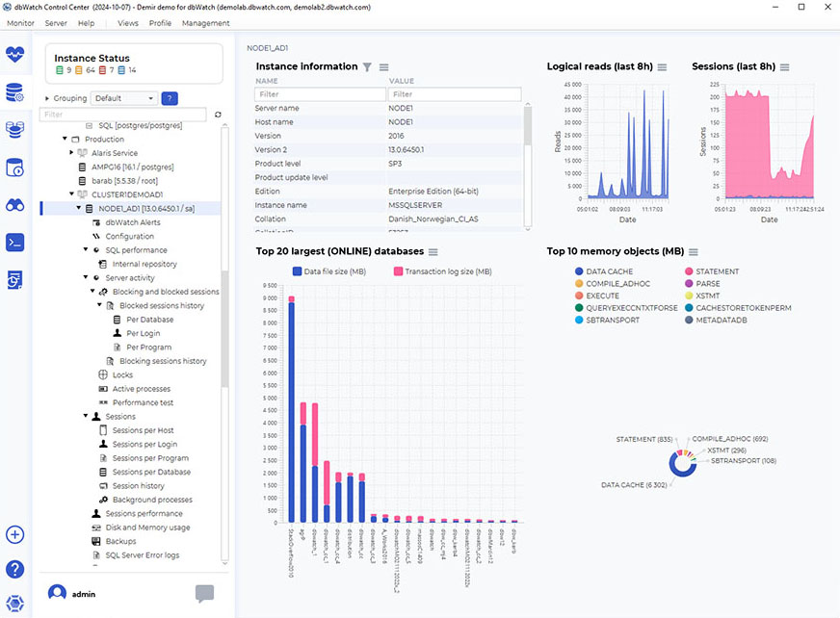Open the binoculars sidebar icon
Viewport: 840px width, 618px height.
pos(15,205)
